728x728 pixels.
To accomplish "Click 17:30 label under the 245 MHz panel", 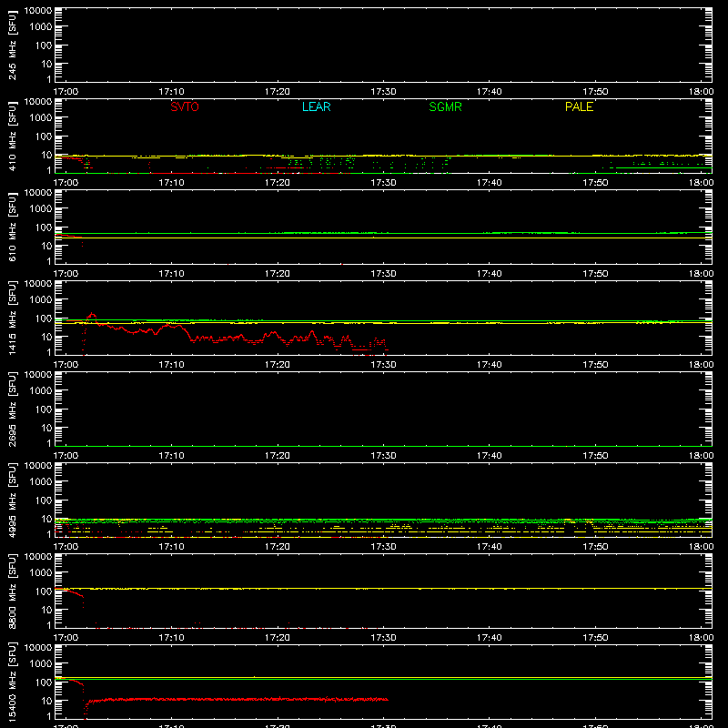I will pyautogui.click(x=383, y=92).
